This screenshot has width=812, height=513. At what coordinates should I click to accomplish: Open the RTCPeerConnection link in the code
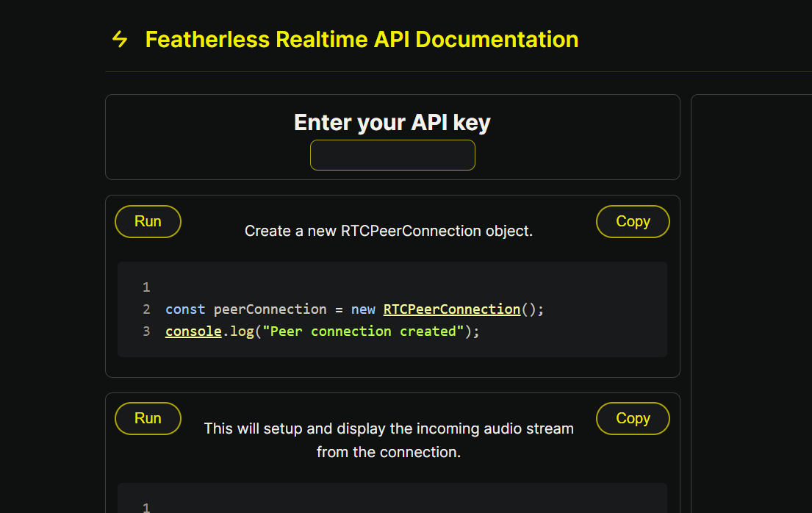pos(450,309)
